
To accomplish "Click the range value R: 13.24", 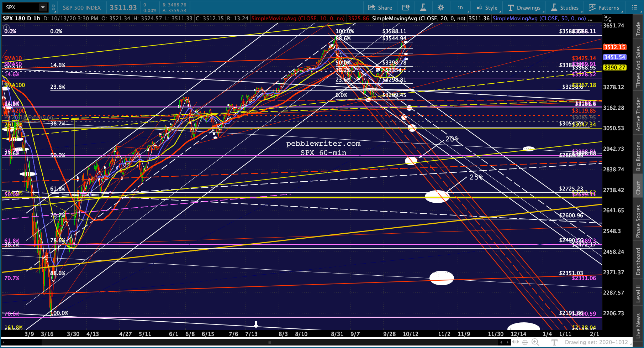I will pyautogui.click(x=237, y=19).
